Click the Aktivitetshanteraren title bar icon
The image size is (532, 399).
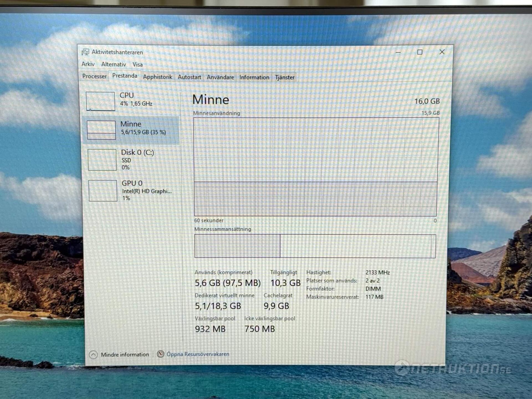click(x=85, y=52)
